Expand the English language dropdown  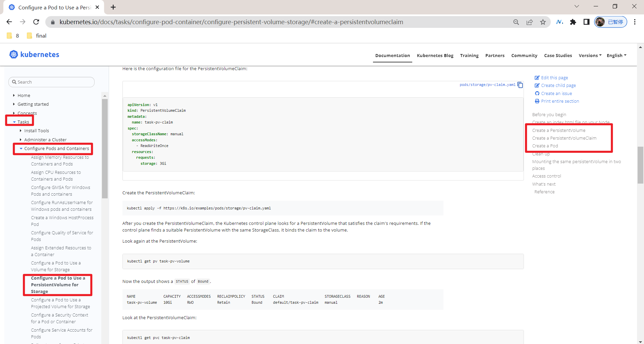click(616, 55)
